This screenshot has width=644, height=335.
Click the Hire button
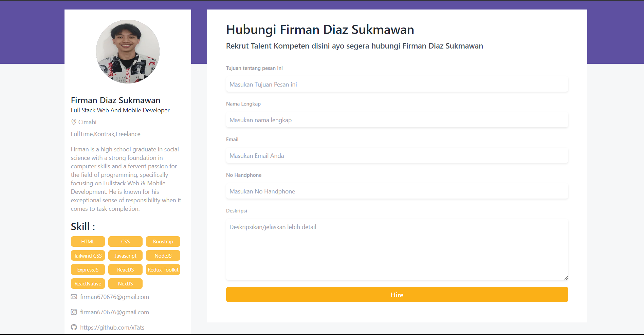(x=397, y=294)
